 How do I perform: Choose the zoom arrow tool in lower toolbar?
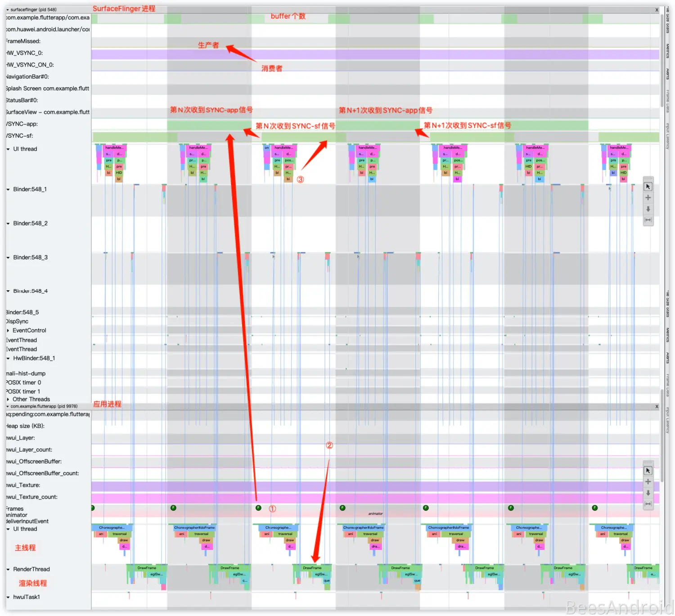point(648,493)
